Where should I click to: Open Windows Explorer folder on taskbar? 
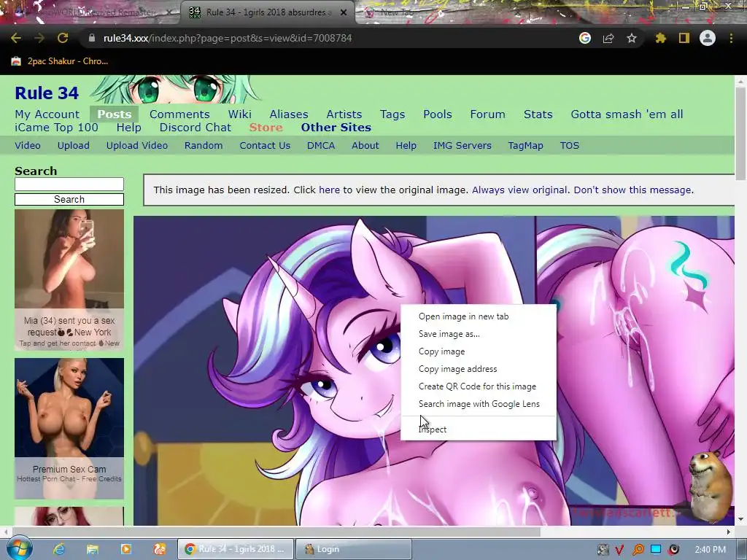[x=93, y=549]
